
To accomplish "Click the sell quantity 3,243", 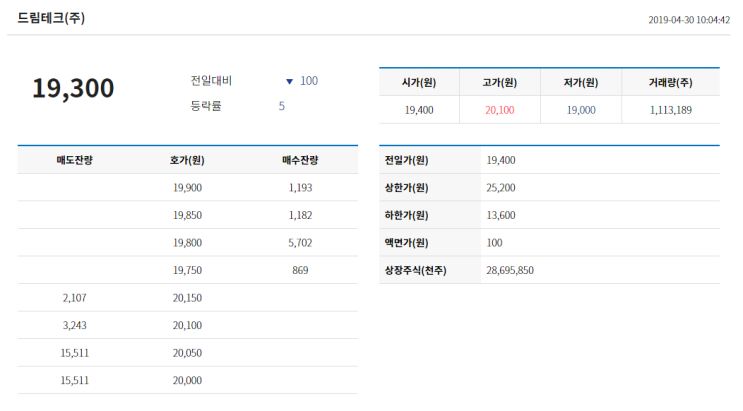I will click(74, 325).
